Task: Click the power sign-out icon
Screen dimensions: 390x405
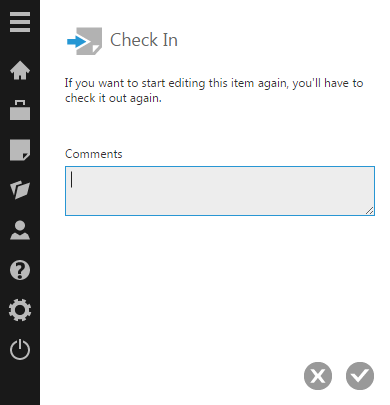Action: tap(20, 349)
